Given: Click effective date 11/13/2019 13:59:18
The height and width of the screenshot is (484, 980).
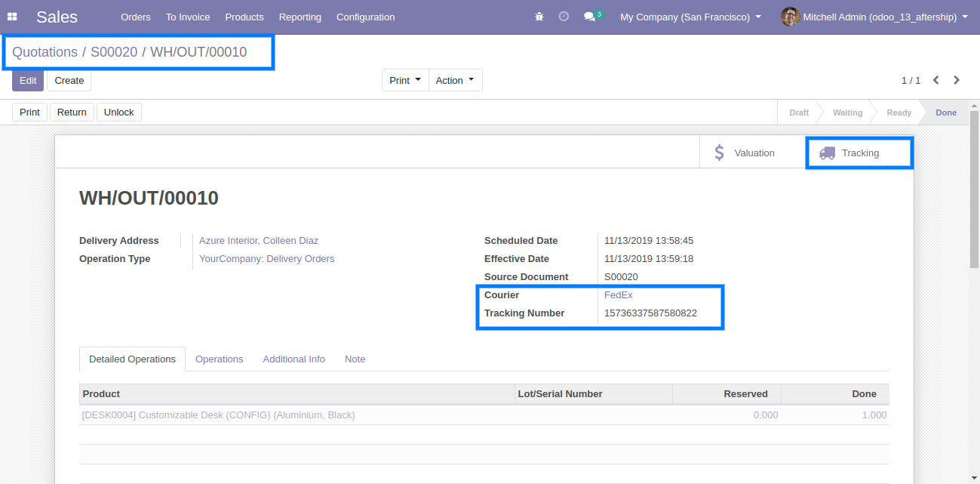Looking at the screenshot, I should (649, 259).
